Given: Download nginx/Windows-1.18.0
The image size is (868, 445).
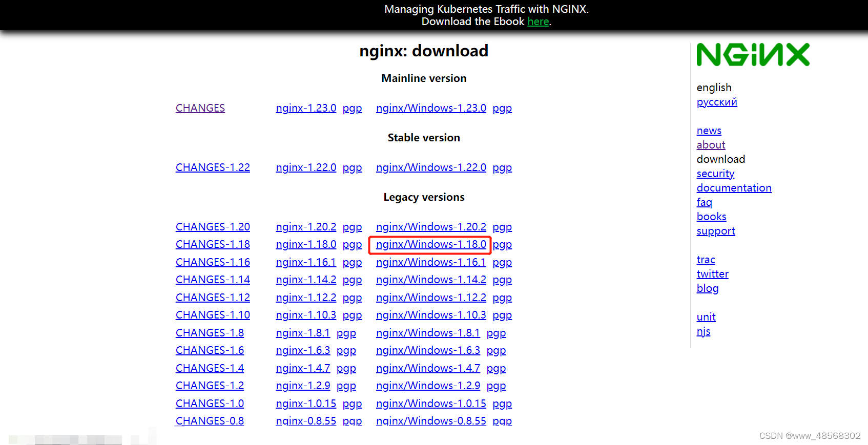Looking at the screenshot, I should tap(431, 244).
